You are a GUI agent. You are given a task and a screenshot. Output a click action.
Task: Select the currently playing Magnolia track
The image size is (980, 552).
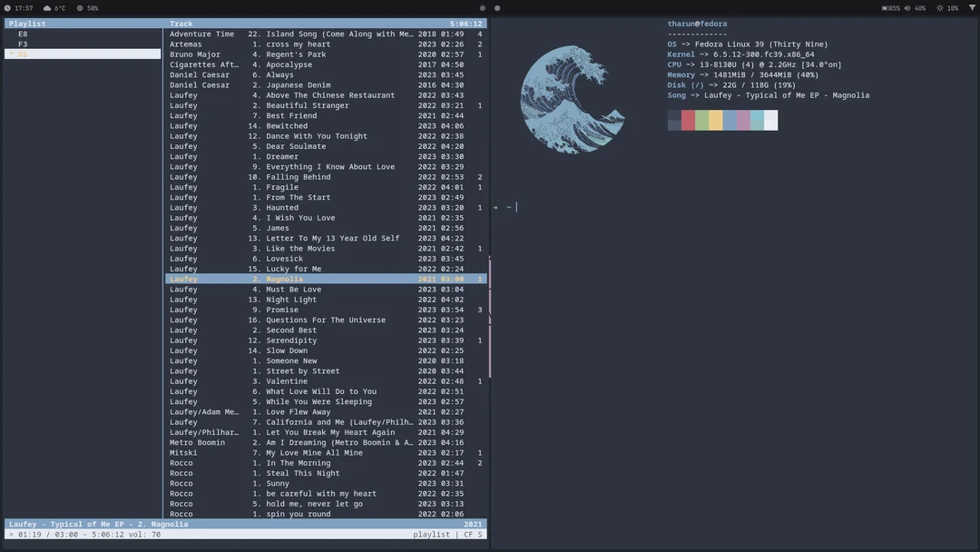pyautogui.click(x=272, y=279)
